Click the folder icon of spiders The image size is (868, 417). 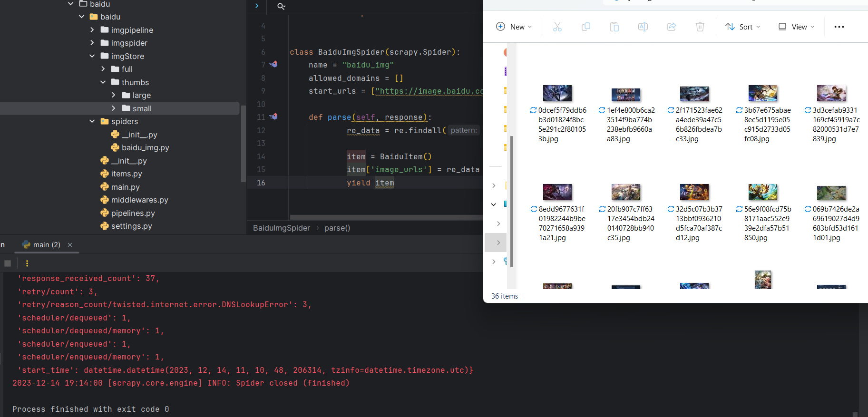(x=105, y=121)
